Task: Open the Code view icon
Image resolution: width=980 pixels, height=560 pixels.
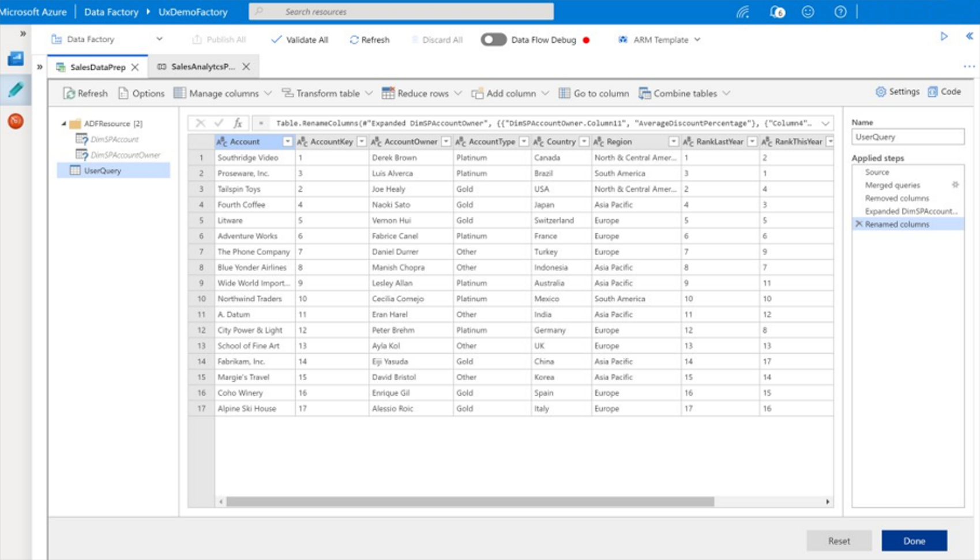Action: [x=944, y=92]
